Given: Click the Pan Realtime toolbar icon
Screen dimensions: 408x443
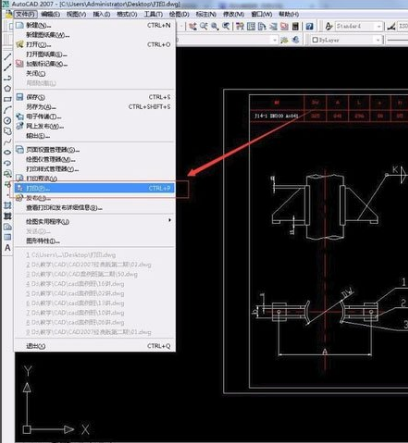Looking at the screenshot, I should 192,26.
